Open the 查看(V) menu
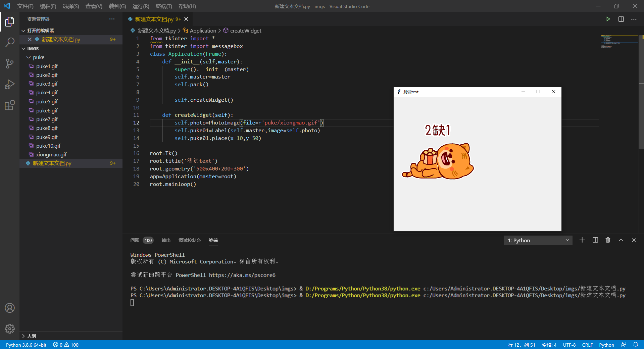The image size is (644, 349). (94, 6)
